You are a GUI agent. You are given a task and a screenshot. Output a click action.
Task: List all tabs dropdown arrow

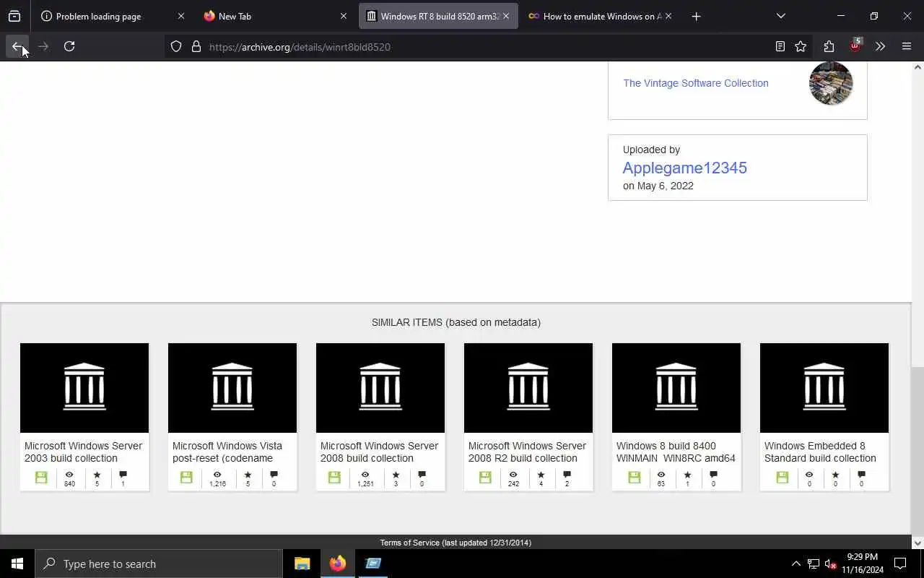(780, 16)
